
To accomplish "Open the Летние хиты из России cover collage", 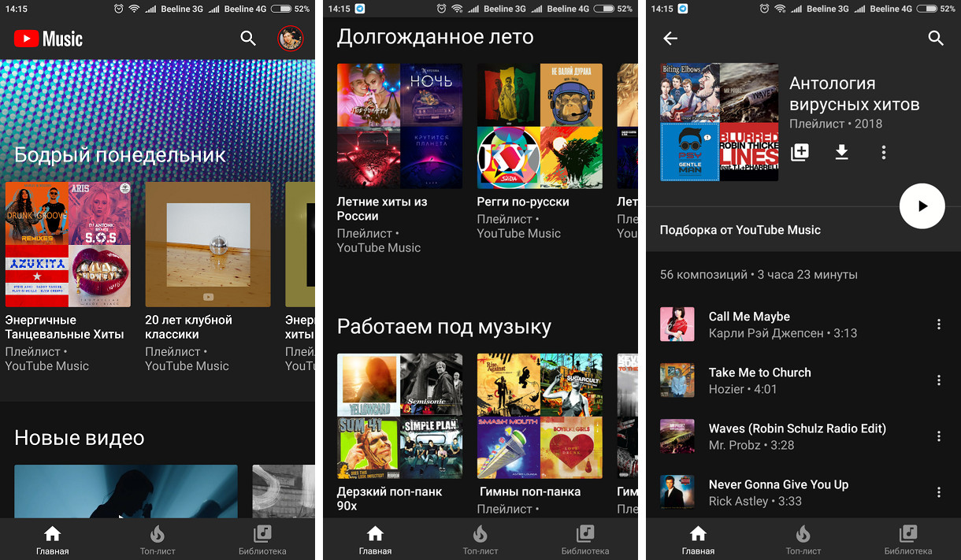I will point(400,126).
